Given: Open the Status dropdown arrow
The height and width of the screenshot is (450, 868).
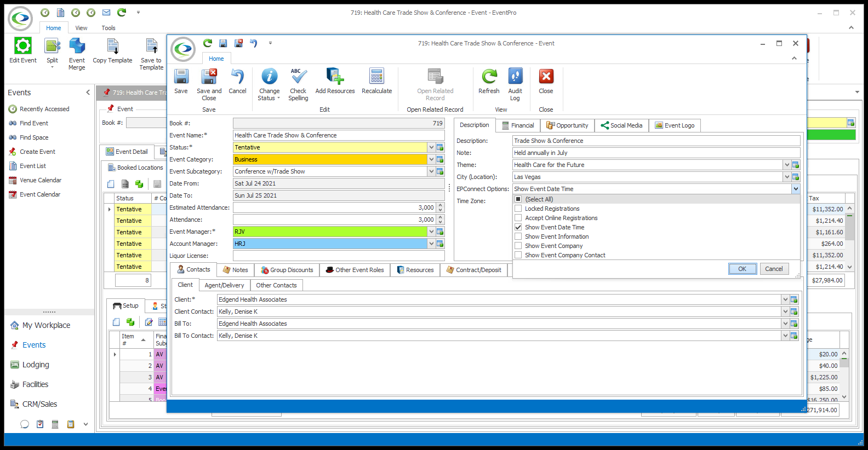Looking at the screenshot, I should [431, 147].
